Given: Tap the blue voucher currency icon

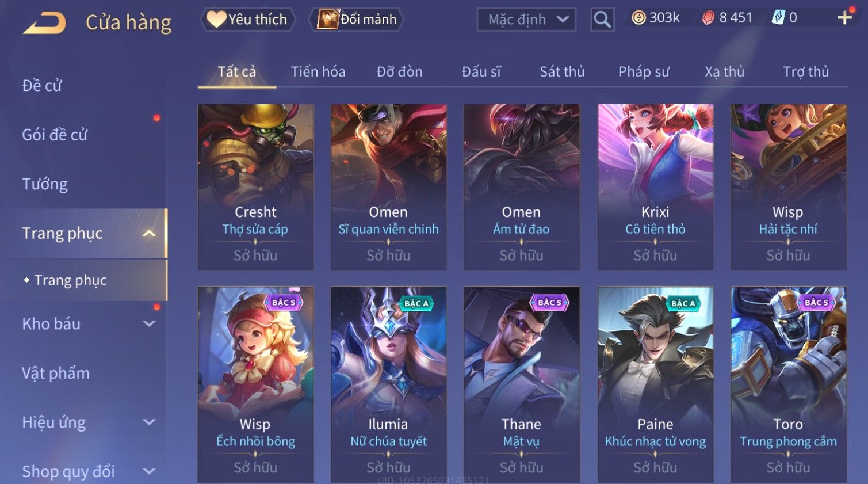Looking at the screenshot, I should (778, 18).
